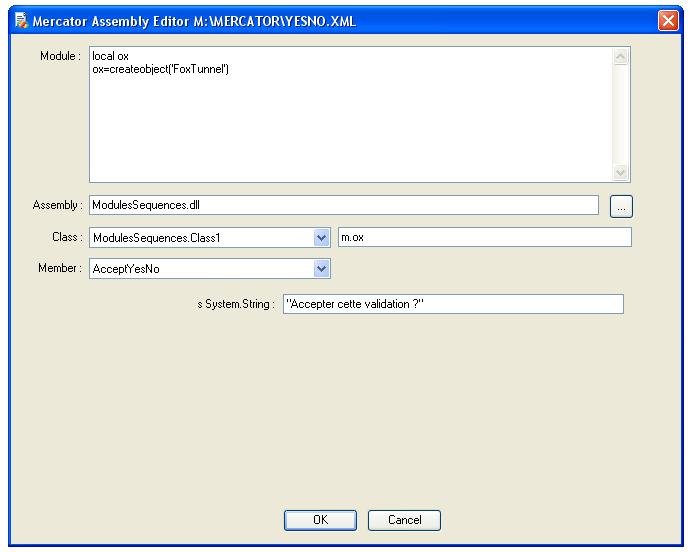Click the Mercator icon in the title bar

(x=20, y=21)
